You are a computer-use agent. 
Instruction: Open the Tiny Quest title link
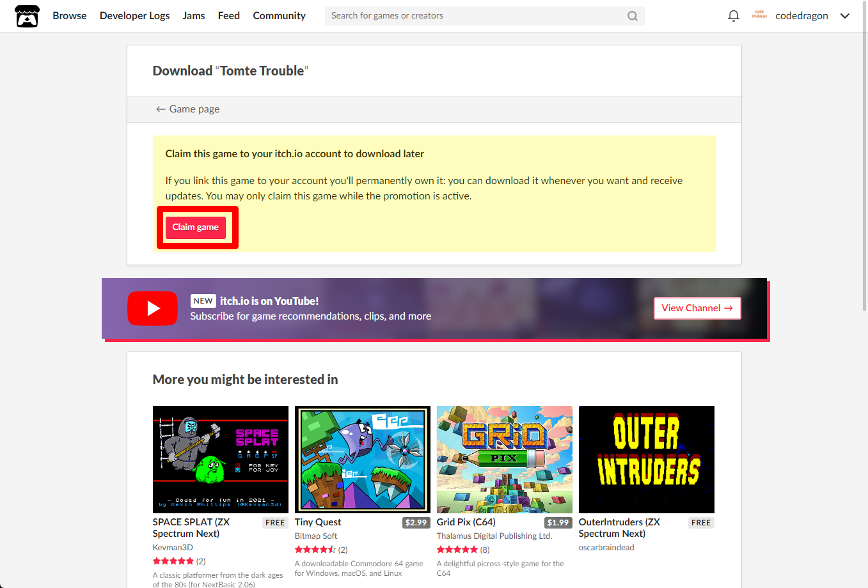click(318, 522)
